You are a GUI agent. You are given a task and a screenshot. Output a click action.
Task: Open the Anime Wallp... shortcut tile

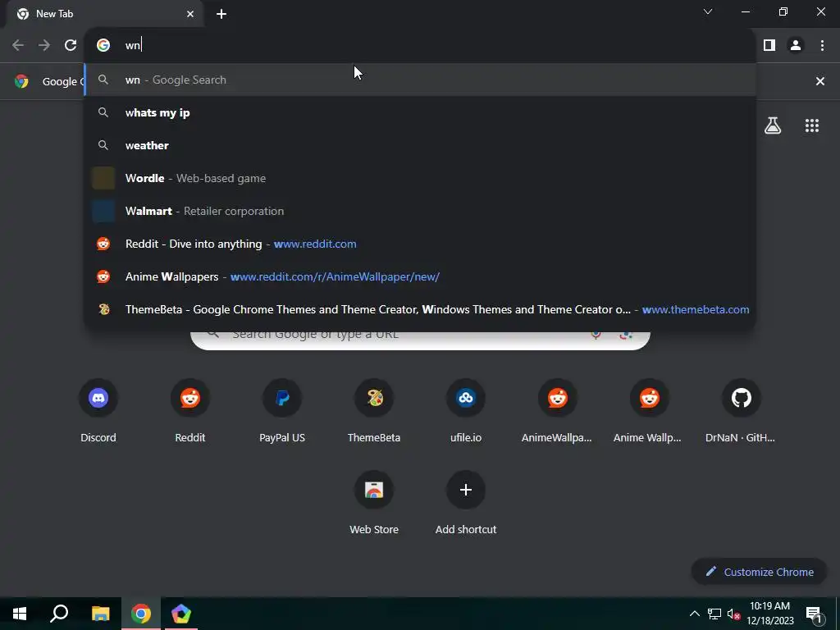coord(650,412)
